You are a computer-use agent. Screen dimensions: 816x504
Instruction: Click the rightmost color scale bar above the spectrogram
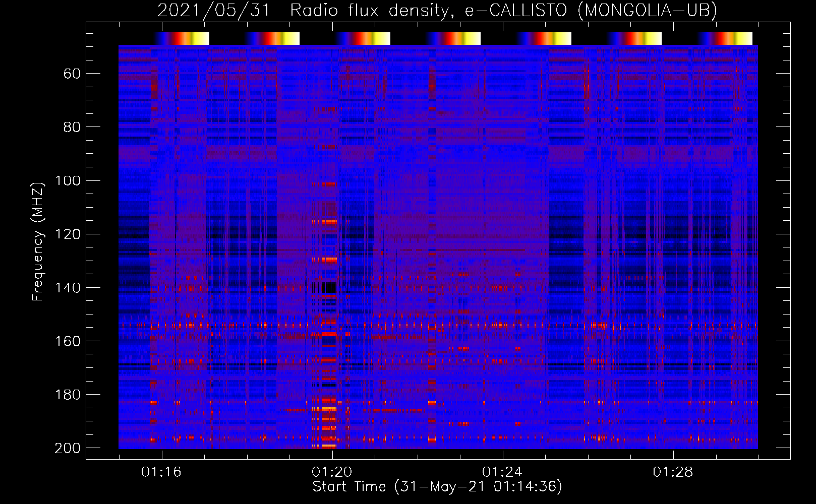pos(725,38)
